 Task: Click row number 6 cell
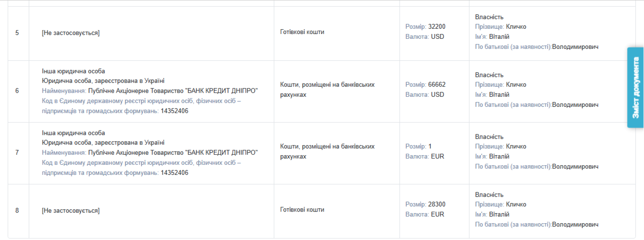[17, 91]
